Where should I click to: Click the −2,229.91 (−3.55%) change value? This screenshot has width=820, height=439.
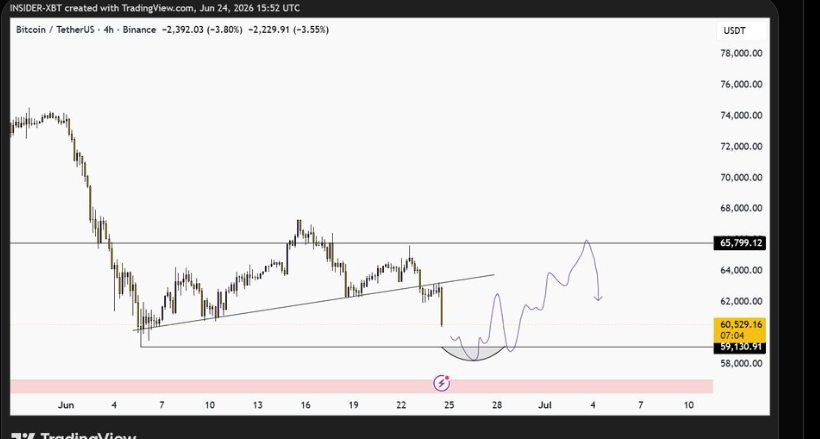pos(288,30)
